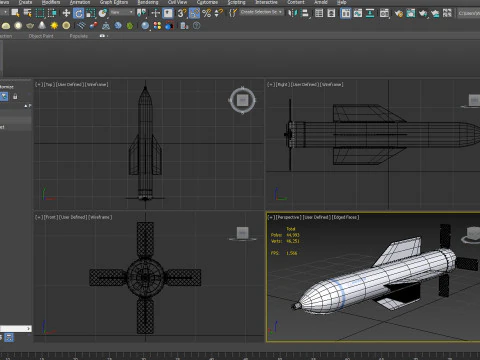Open the Scripting menu
Viewport: 480px width, 360px height.
236,2
